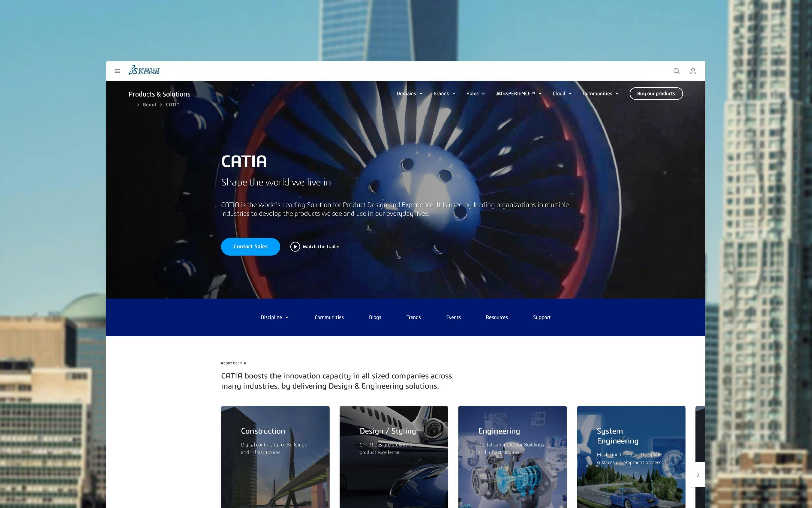Click the 'Shape the world we live in' tagline
Screen dimensions: 812x508
276,182
